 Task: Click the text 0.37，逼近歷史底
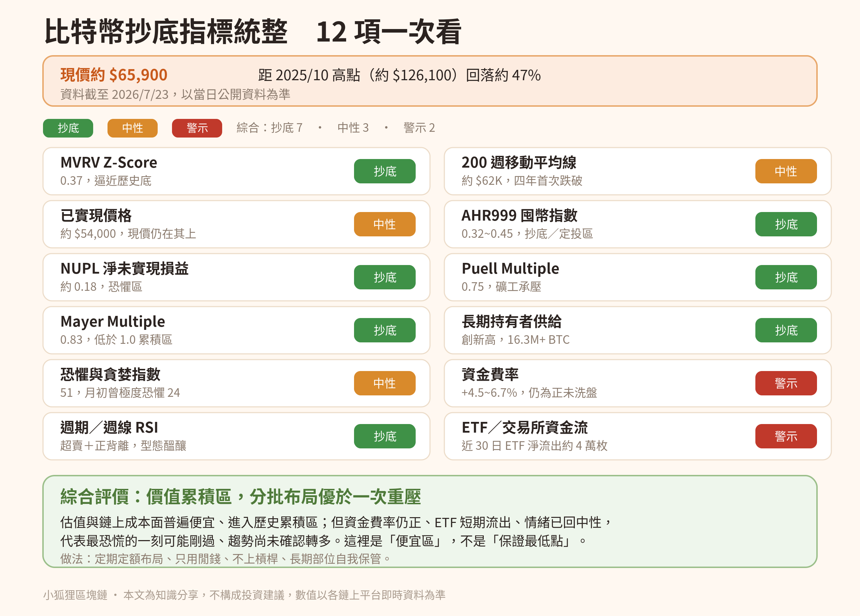click(x=106, y=181)
